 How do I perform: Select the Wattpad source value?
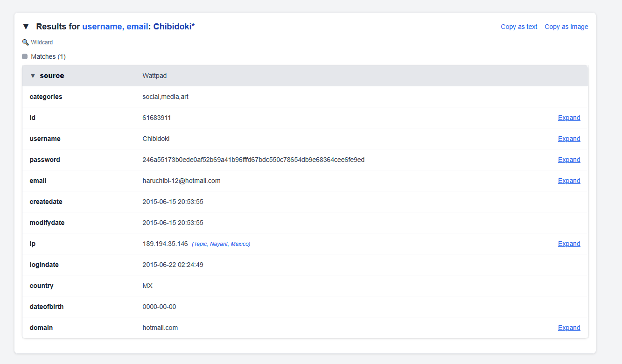click(x=154, y=76)
